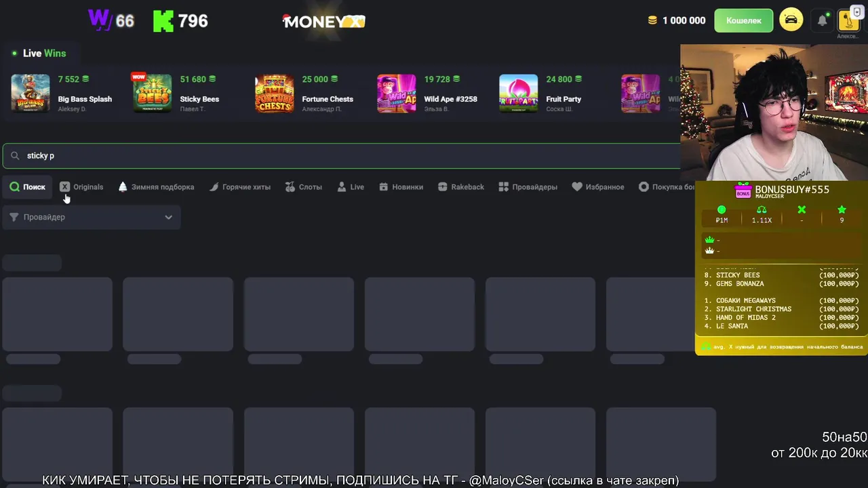Click GEMS BONANZA row in bonus list
This screenshot has height=488, width=868.
click(x=781, y=284)
